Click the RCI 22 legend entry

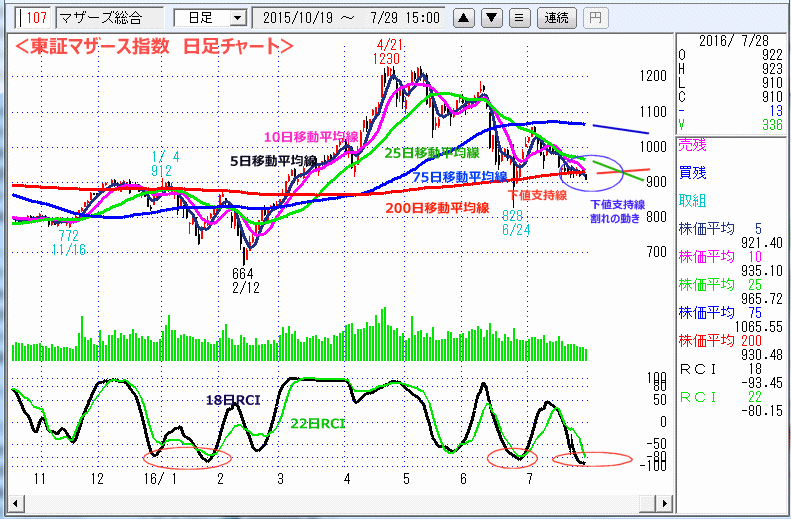tap(720, 397)
